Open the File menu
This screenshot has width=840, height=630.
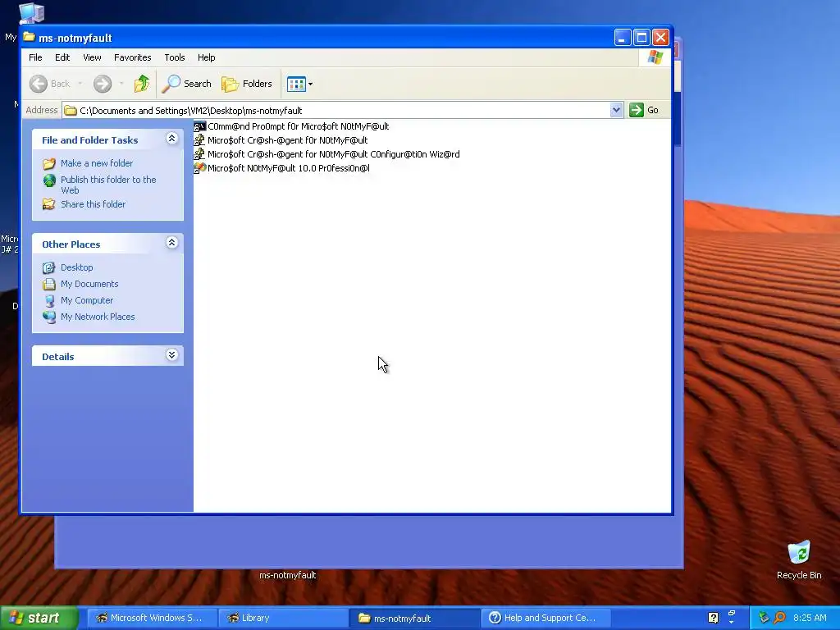click(35, 57)
